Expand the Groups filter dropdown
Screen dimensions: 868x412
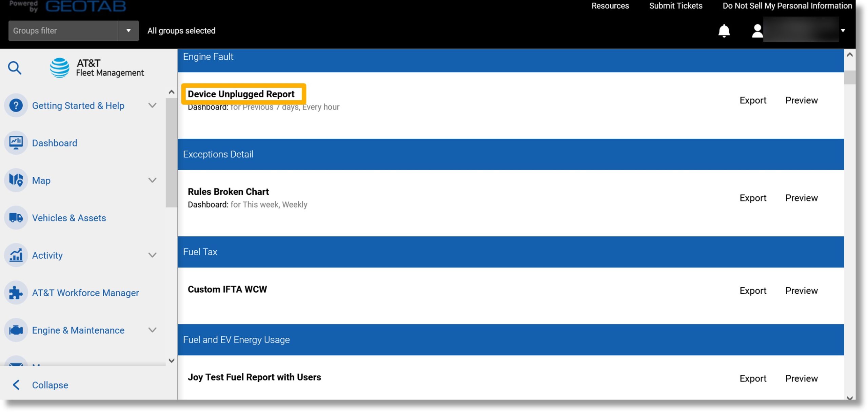coord(127,31)
